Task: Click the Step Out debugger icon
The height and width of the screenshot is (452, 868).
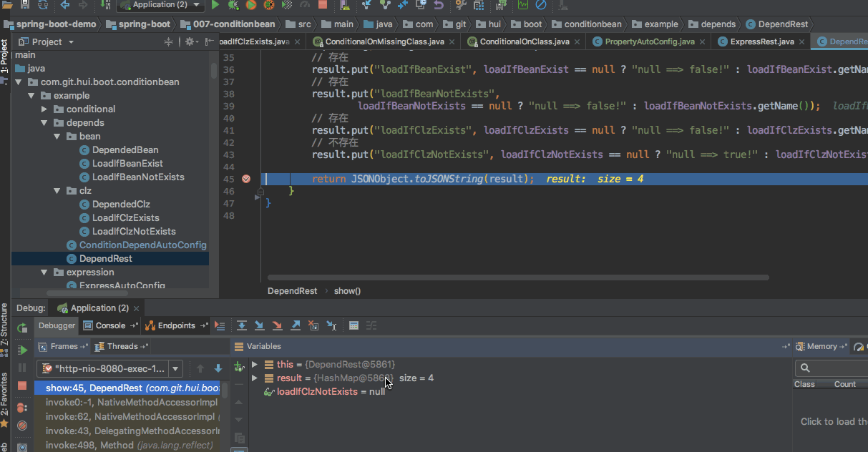Action: pyautogui.click(x=296, y=325)
